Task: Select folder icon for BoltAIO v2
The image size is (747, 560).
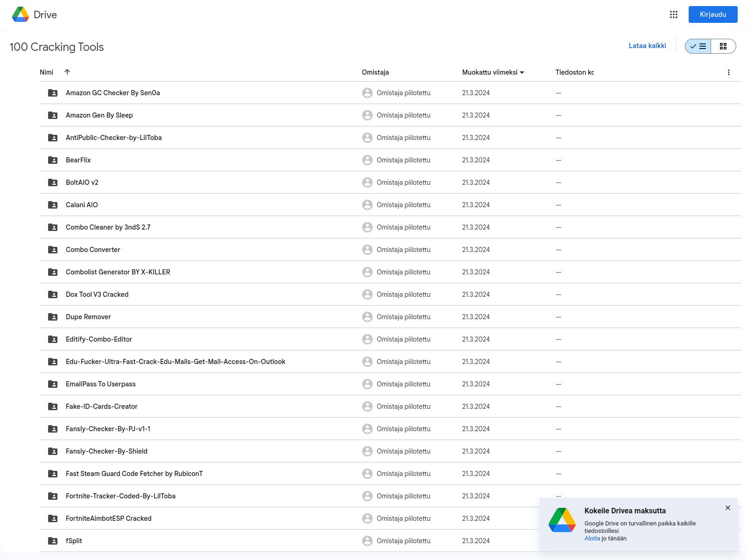Action: 53,182
